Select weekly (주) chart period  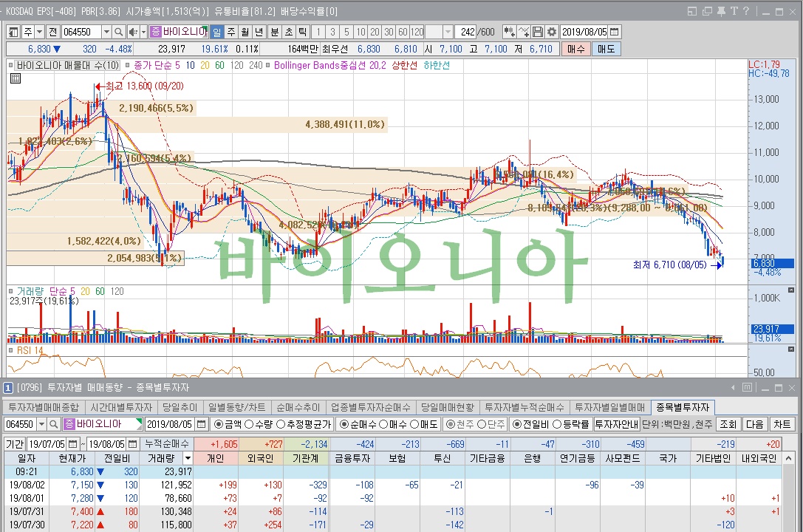tap(231, 32)
